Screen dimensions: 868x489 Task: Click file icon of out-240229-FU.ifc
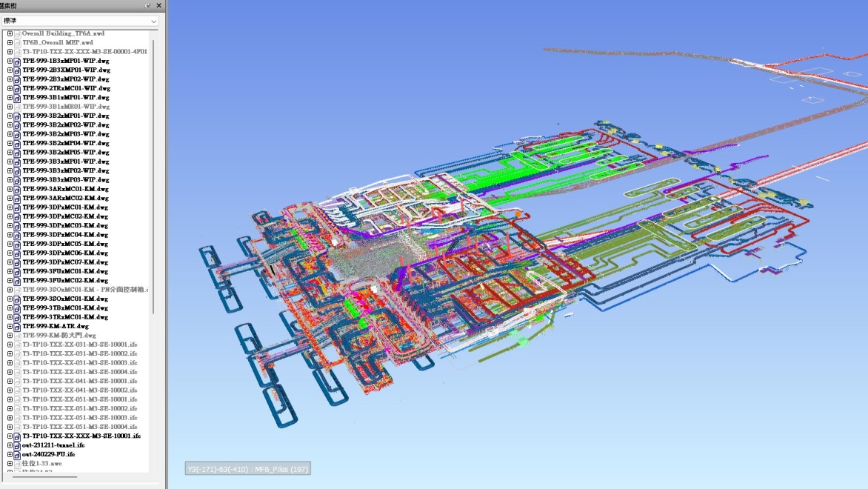tap(17, 454)
